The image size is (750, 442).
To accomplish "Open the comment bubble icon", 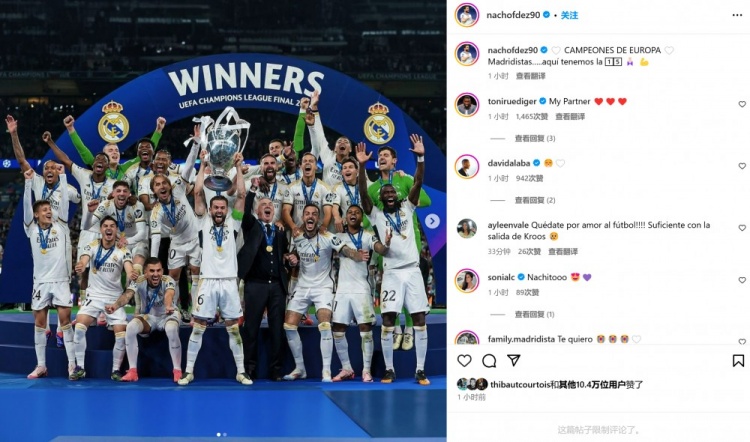I will point(489,361).
